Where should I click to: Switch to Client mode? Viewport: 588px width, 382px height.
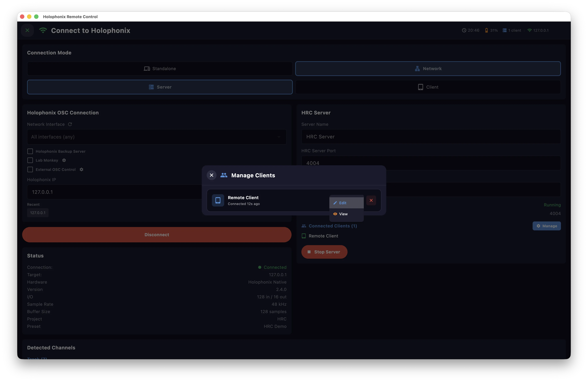(x=428, y=87)
